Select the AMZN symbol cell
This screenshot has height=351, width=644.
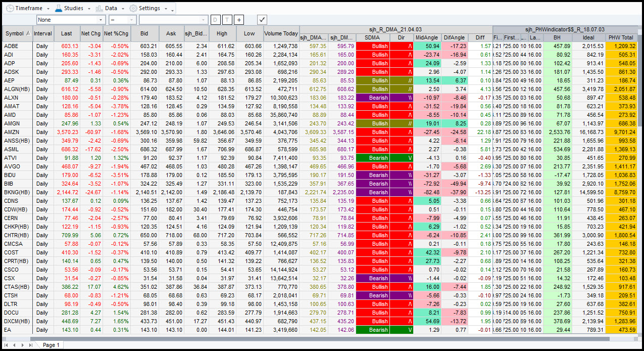[x=18, y=132]
